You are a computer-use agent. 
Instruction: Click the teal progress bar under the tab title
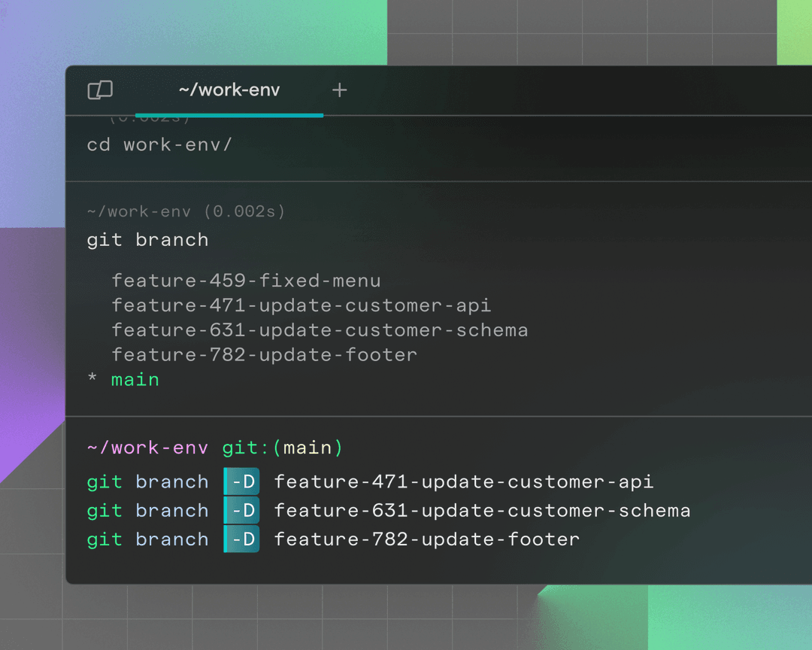click(229, 115)
